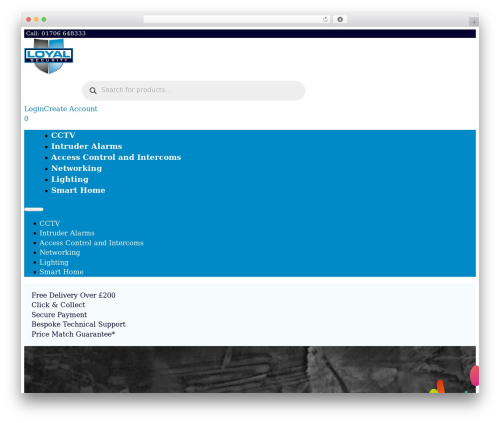The height and width of the screenshot is (423, 500).
Task: Click the Click & Collect text
Action: pos(58,305)
